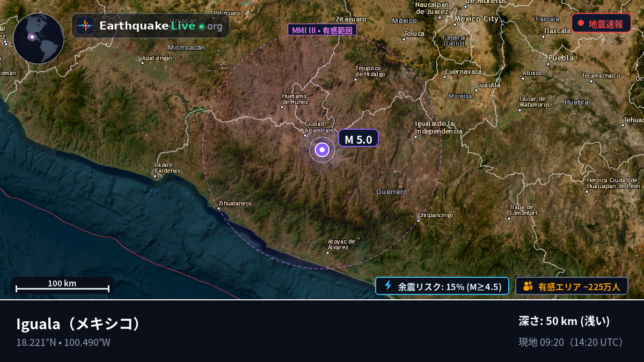Open the Earthquake Live .org site link
The image size is (644, 362).
[x=150, y=26]
